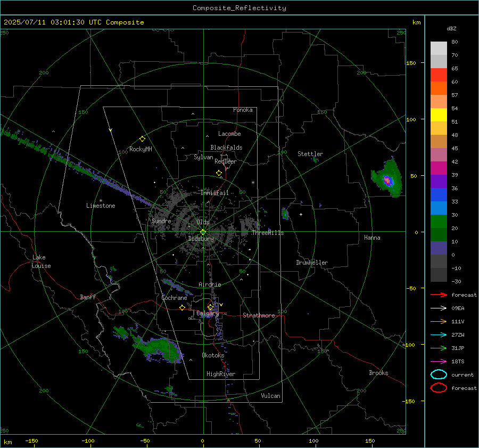Click the small green echo beside Stettler
Image resolution: width=479 pixels, height=448 pixels.
[315, 159]
